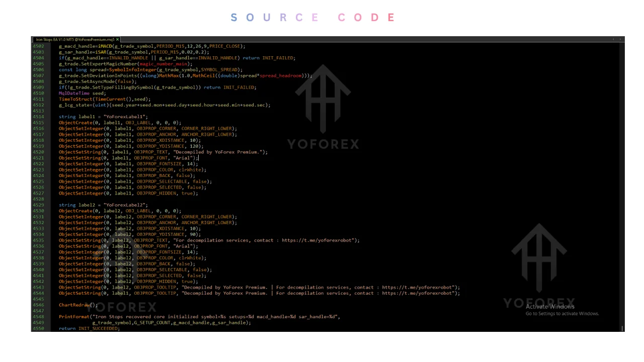Select the Iron Stops EA V1.0 MT5 file tab
The width and height of the screenshot is (644, 362).
coord(75,39)
